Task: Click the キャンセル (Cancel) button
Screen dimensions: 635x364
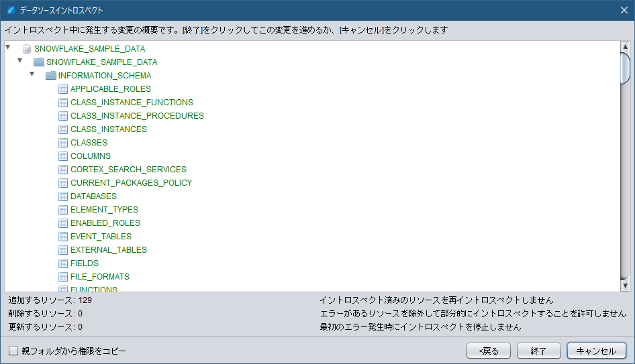Action: [x=596, y=351]
